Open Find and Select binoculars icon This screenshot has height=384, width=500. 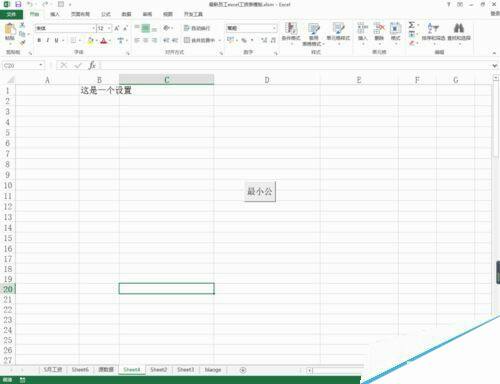[459, 28]
